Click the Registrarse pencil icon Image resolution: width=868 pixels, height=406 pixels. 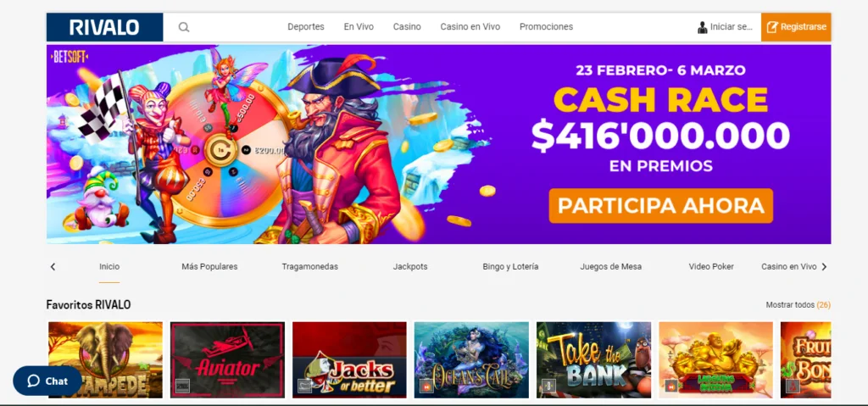772,27
